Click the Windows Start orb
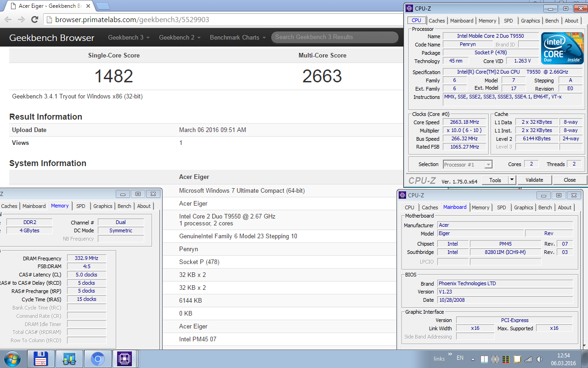 pos(11,359)
